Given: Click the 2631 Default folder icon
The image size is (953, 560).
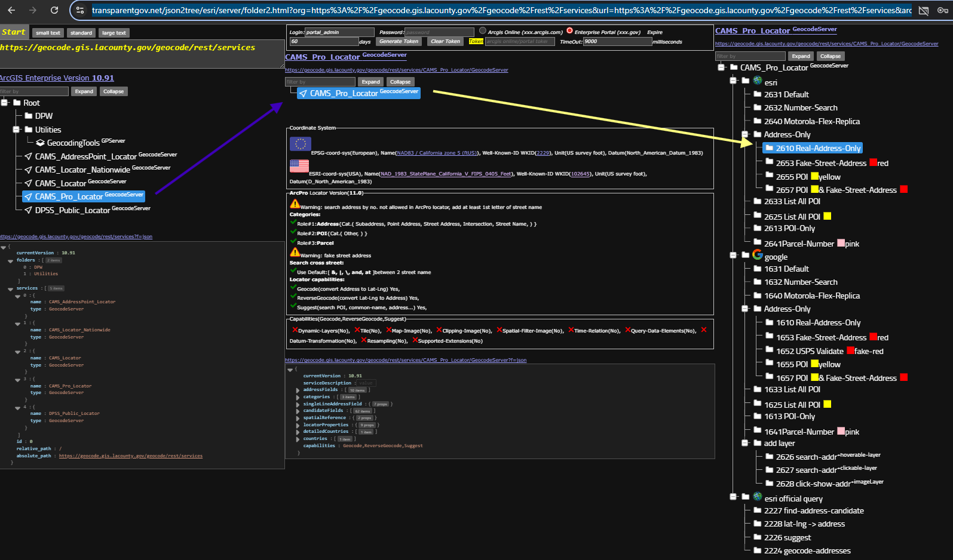Looking at the screenshot, I should [x=757, y=94].
